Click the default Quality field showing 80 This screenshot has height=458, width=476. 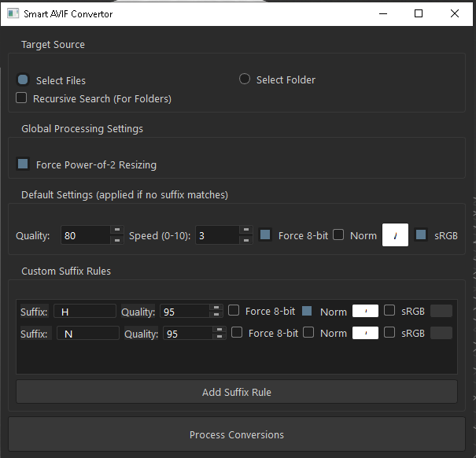coord(86,235)
